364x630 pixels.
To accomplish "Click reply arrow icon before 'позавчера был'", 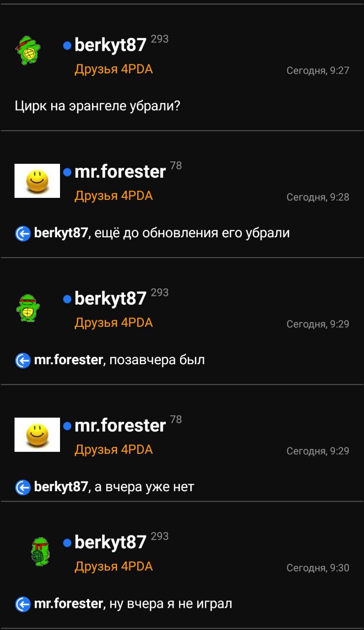I will [23, 361].
